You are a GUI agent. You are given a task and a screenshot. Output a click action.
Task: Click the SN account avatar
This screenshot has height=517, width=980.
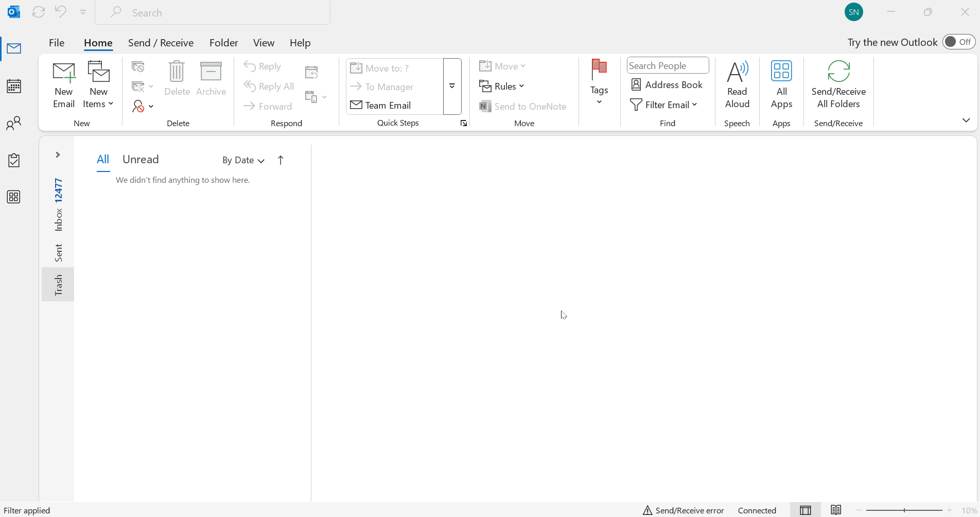tap(854, 12)
